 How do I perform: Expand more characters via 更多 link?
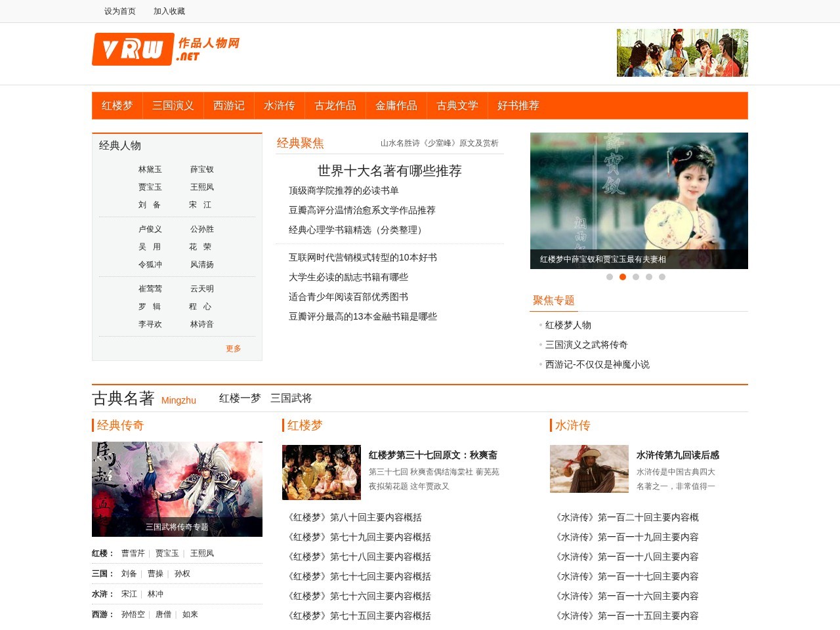[x=234, y=349]
